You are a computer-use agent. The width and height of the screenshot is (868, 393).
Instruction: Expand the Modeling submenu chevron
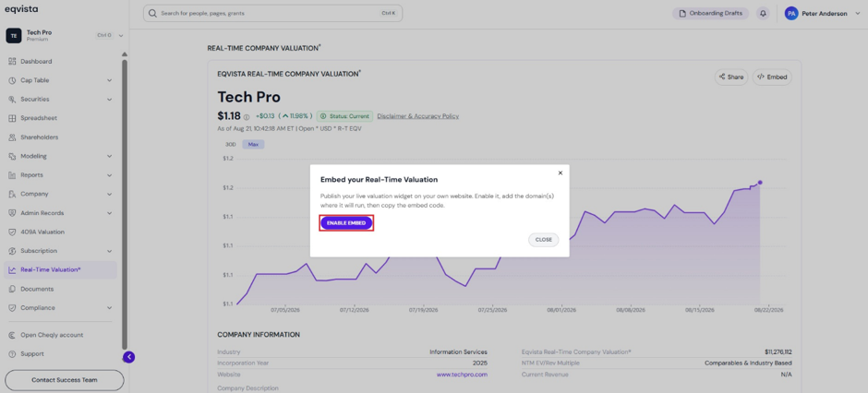click(110, 157)
